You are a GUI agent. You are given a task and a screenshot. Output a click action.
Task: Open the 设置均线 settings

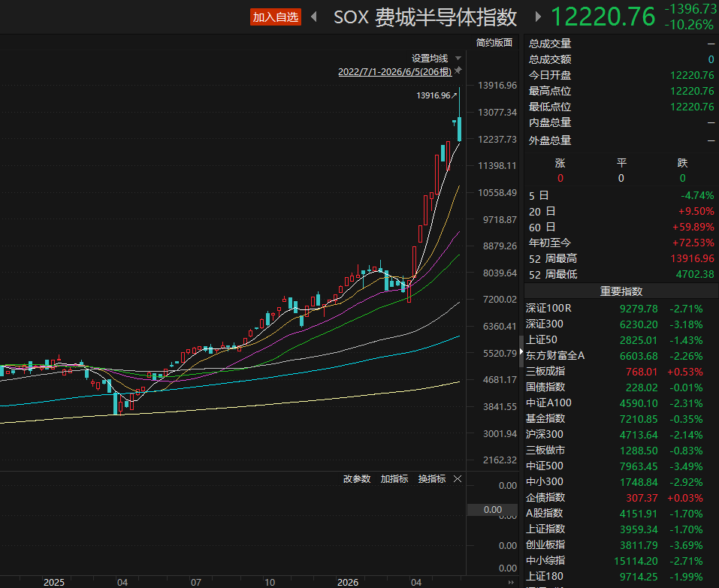coord(429,59)
